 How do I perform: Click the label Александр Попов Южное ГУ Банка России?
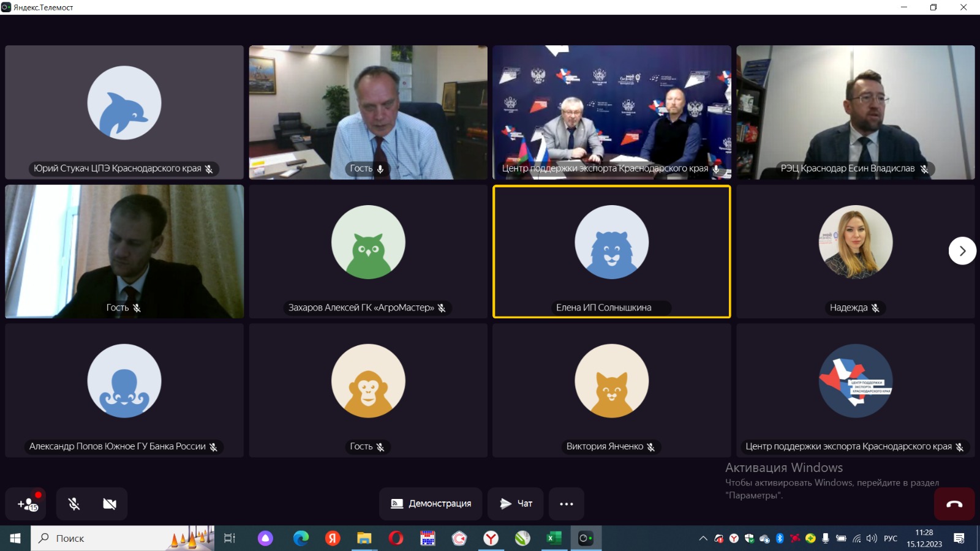point(118,447)
